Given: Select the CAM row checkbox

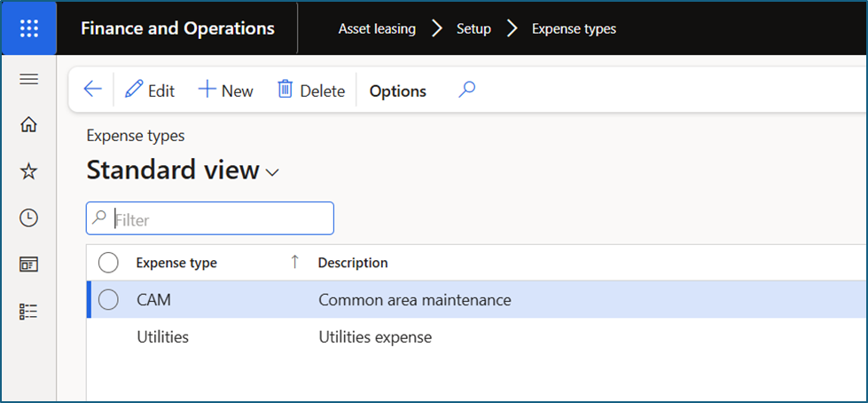Looking at the screenshot, I should pyautogui.click(x=108, y=300).
